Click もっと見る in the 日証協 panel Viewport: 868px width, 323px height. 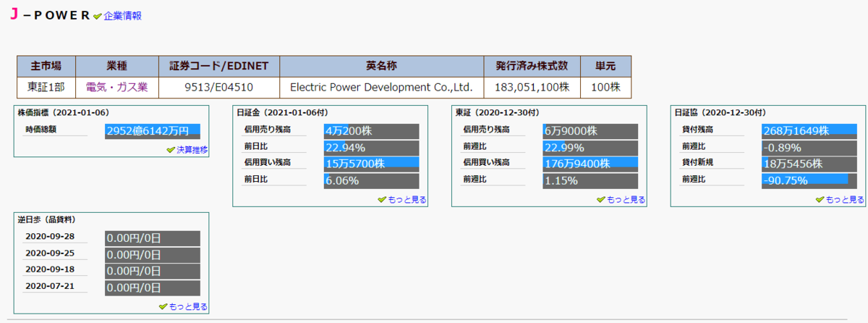coord(845,199)
